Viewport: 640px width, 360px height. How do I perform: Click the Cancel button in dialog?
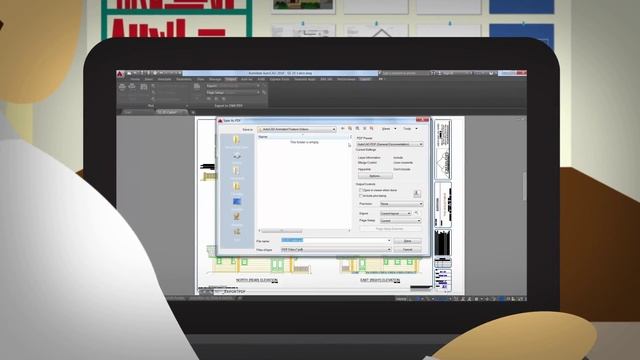point(407,249)
